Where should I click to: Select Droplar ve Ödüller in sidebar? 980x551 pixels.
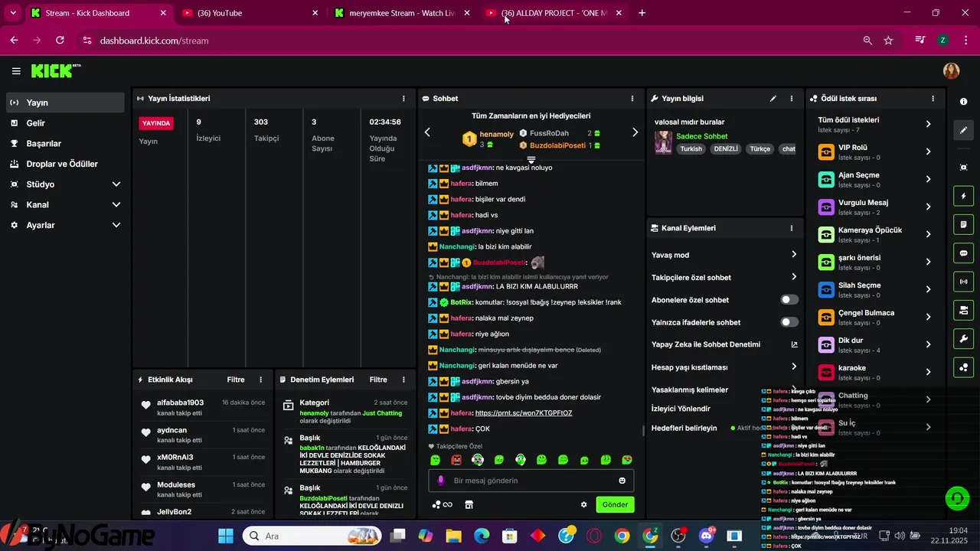(65, 164)
